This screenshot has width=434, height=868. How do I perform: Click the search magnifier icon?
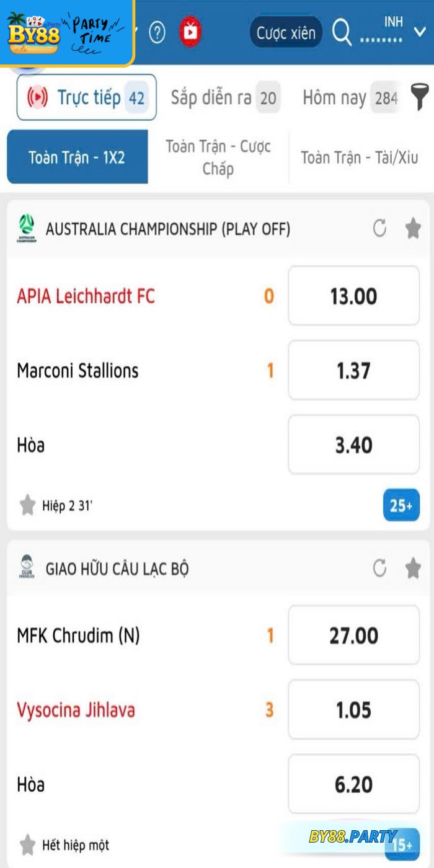[342, 32]
